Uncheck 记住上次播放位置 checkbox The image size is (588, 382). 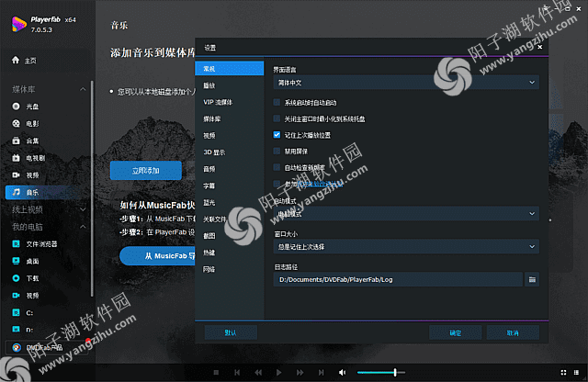[277, 135]
